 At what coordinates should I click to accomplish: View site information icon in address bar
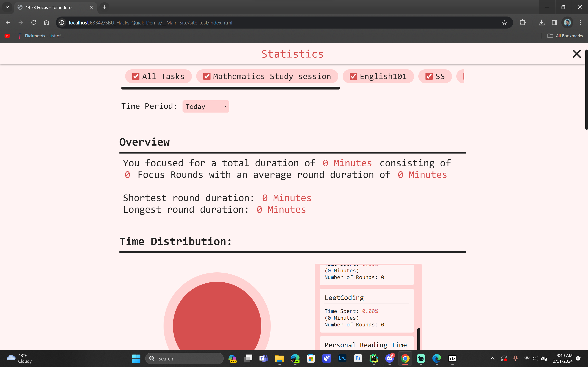click(62, 23)
